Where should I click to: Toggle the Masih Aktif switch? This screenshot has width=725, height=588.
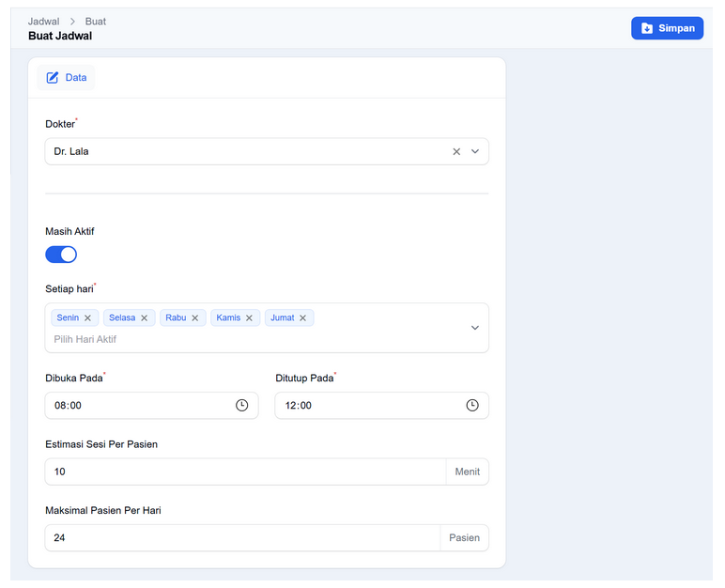(x=61, y=255)
